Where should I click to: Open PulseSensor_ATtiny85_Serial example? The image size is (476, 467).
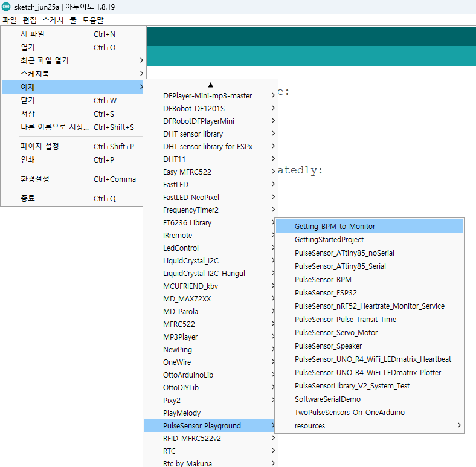pyautogui.click(x=370, y=266)
